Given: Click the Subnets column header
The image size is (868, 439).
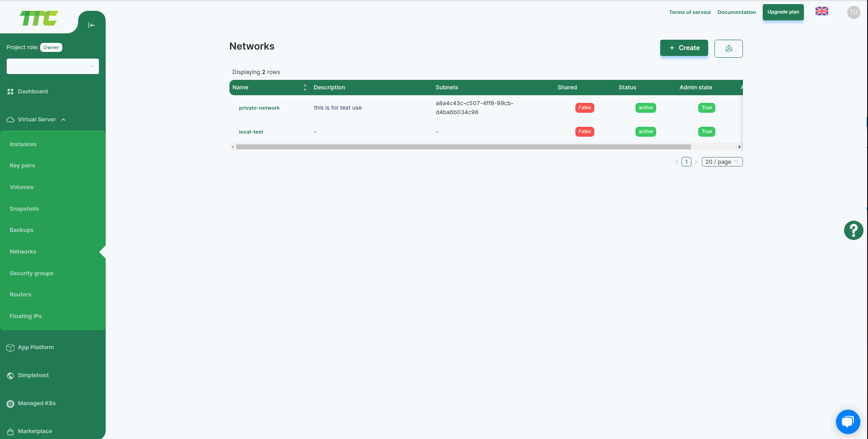Looking at the screenshot, I should [x=447, y=88].
